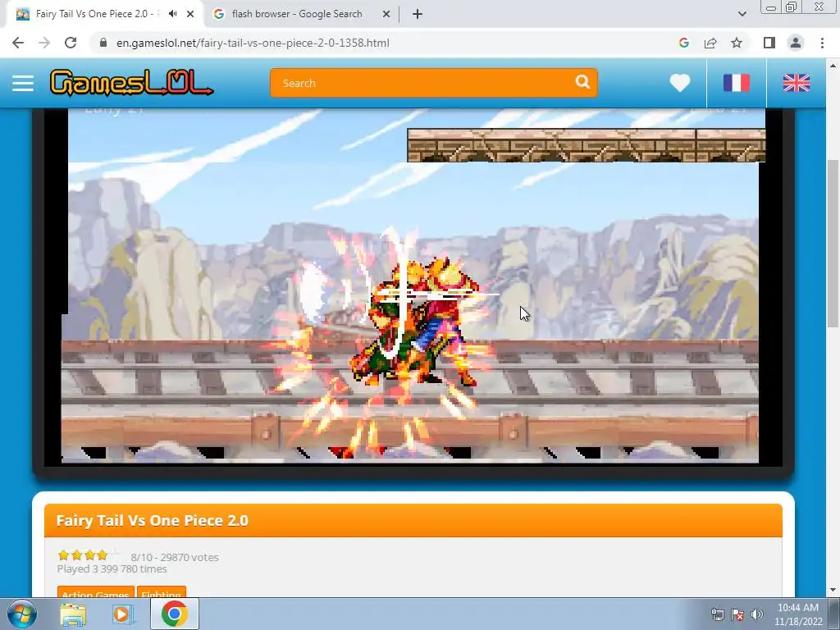
Task: Open the Windows Start menu
Action: click(x=21, y=614)
